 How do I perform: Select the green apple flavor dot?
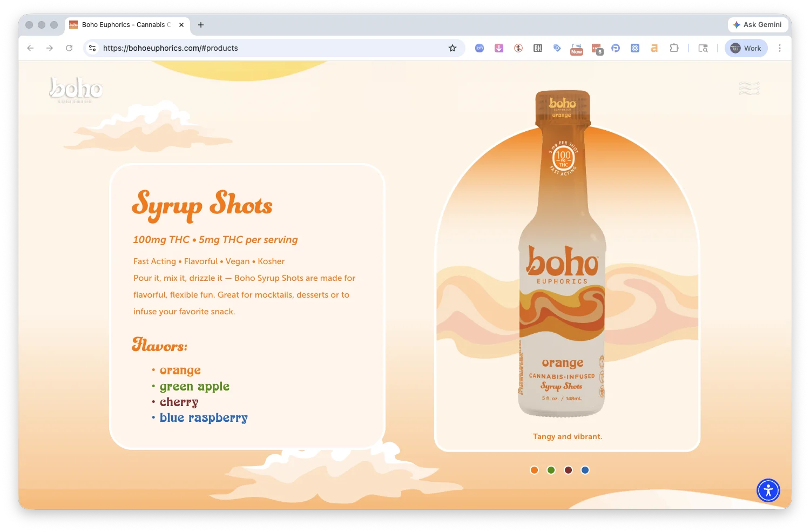pyautogui.click(x=551, y=470)
